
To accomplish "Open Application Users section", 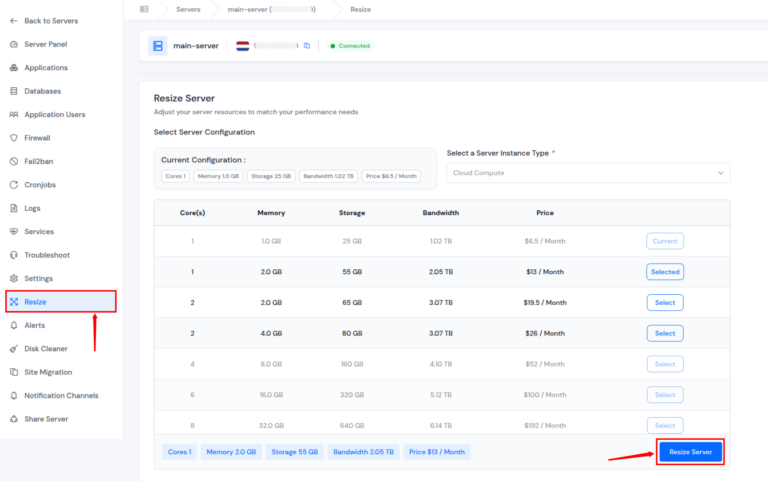I will tap(55, 114).
